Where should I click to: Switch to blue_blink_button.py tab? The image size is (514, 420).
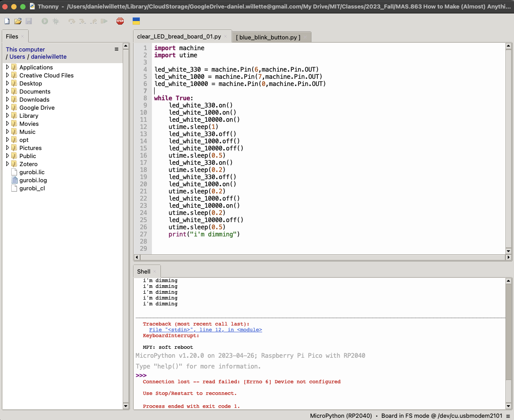pos(268,37)
